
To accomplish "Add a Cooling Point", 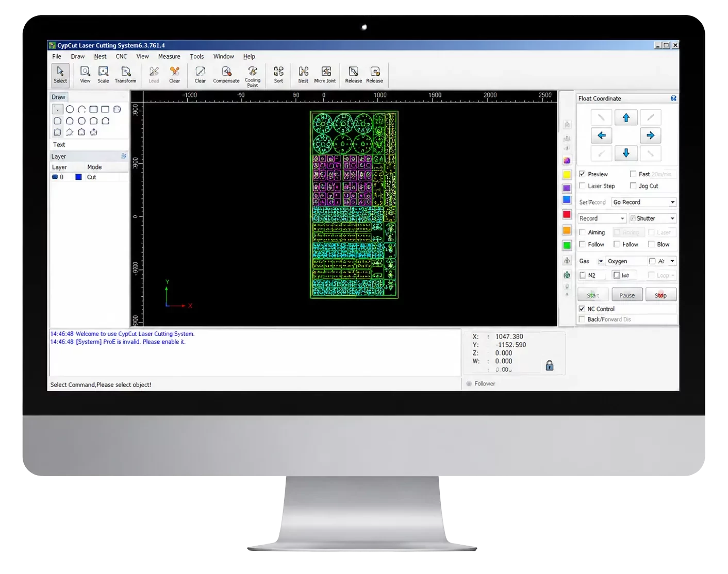I will [x=253, y=76].
